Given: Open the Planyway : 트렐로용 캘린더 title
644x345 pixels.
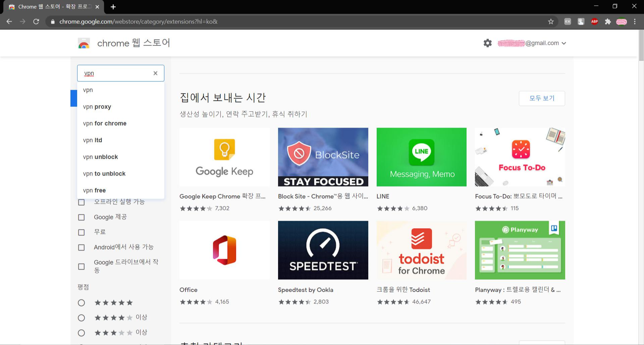Looking at the screenshot, I should click(518, 290).
